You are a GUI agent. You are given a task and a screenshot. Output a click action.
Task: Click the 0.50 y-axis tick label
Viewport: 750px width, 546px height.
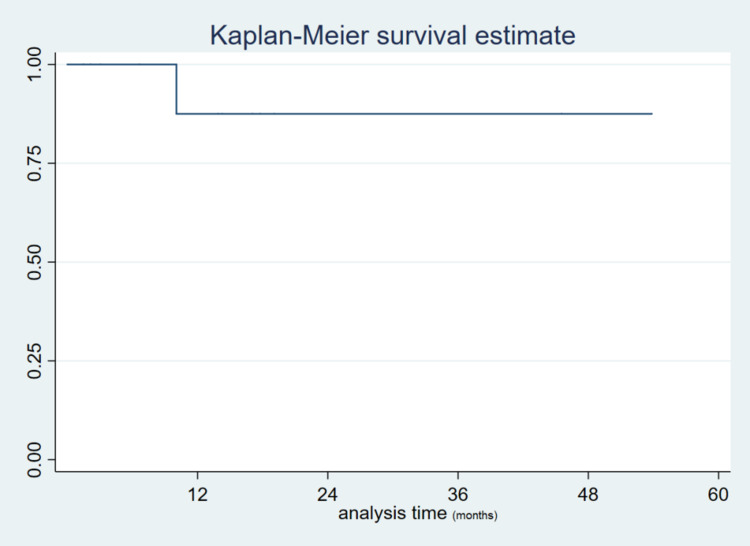(35, 262)
